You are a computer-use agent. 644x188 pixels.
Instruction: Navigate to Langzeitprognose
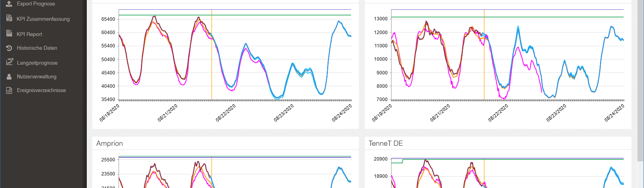tap(37, 63)
